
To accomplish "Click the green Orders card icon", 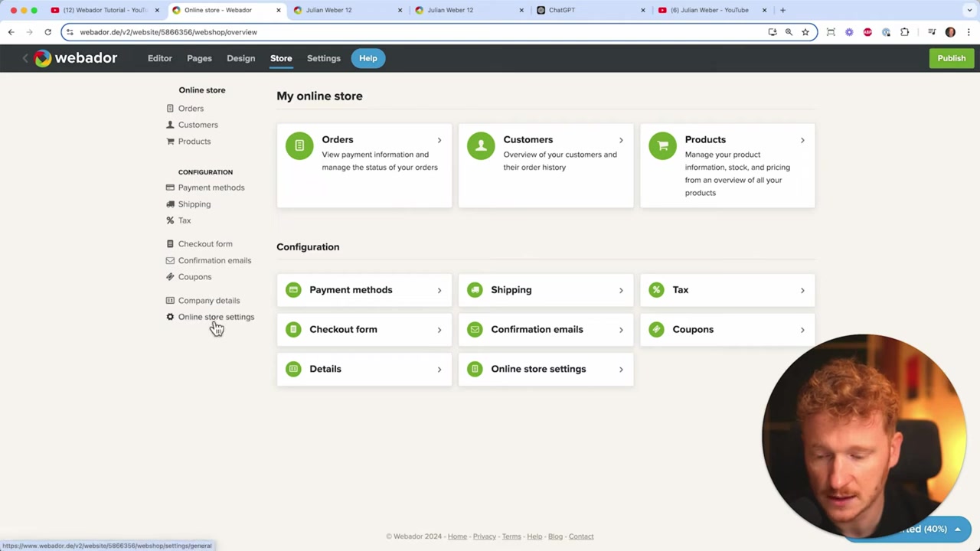I will click(x=299, y=145).
